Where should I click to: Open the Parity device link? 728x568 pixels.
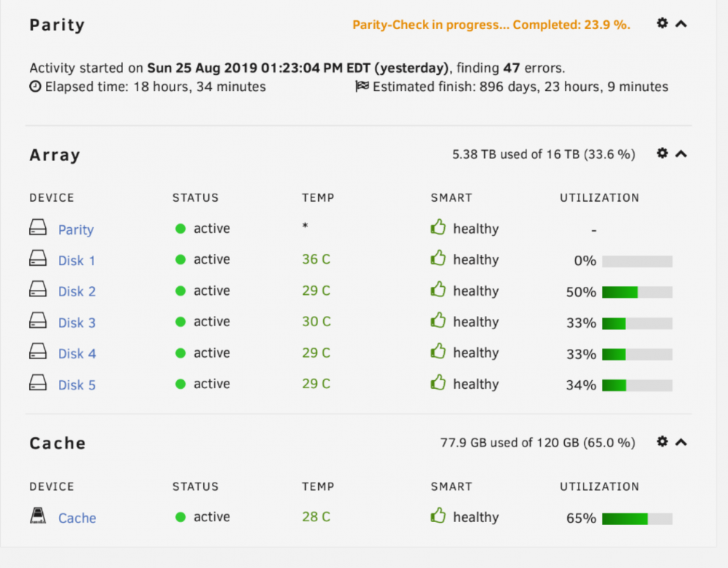[x=76, y=230]
